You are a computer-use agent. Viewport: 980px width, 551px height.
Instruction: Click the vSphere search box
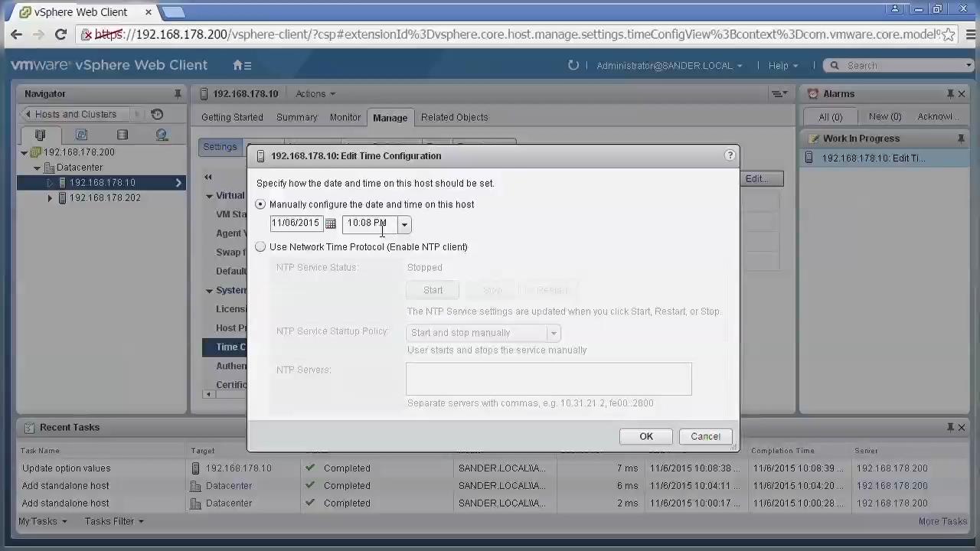click(x=899, y=65)
